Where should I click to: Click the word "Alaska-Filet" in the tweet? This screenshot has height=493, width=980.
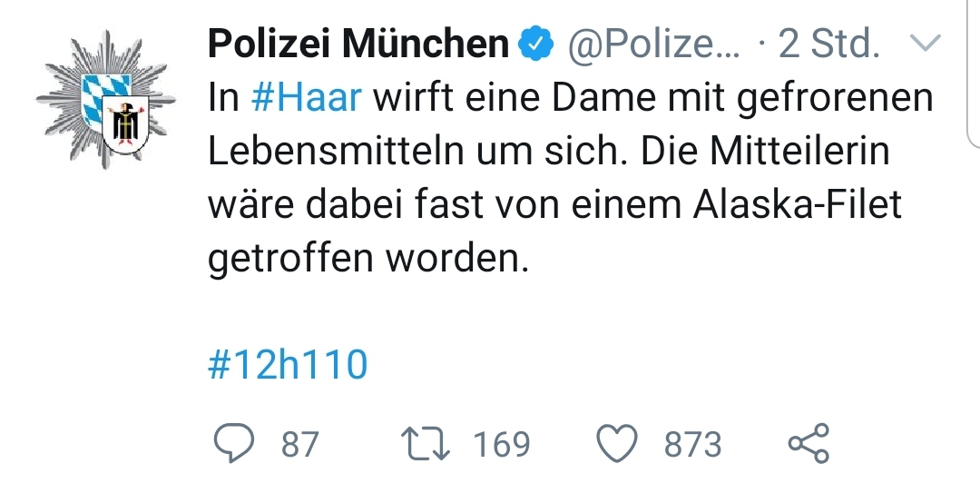799,205
